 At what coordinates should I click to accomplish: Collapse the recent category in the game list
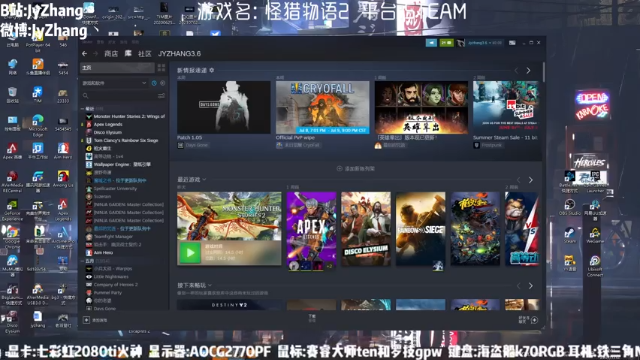[x=83, y=109]
